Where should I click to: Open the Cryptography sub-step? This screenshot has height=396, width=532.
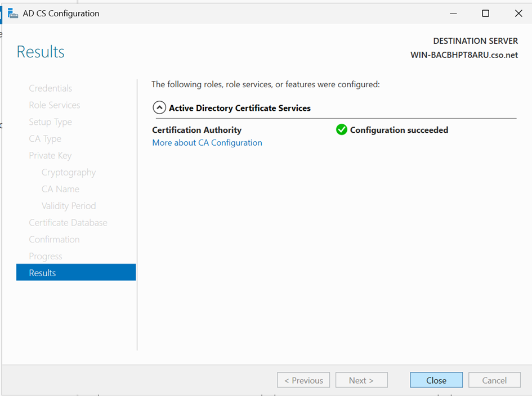pyautogui.click(x=69, y=173)
